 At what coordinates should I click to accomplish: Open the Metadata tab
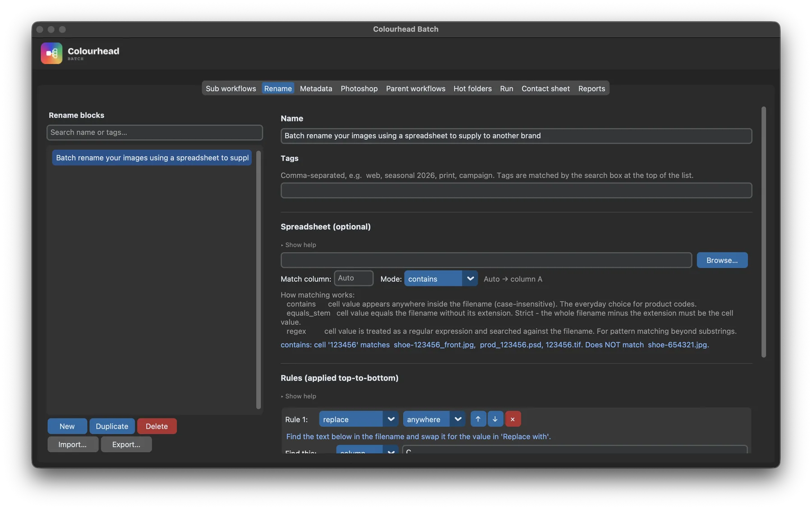tap(316, 88)
